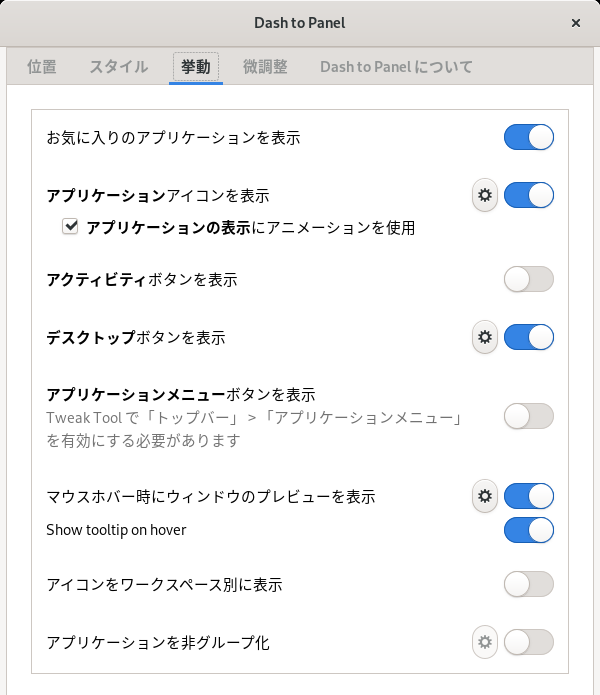Switch to the スタイル tab
The width and height of the screenshot is (600, 695).
(119, 66)
